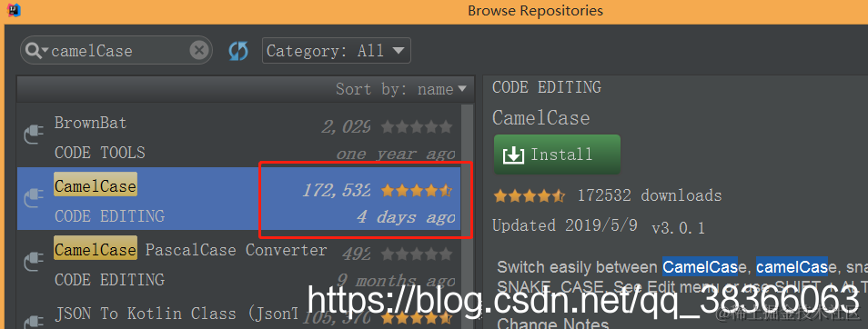Click 172,532 download count in list
The height and width of the screenshot is (329, 868).
tap(337, 191)
